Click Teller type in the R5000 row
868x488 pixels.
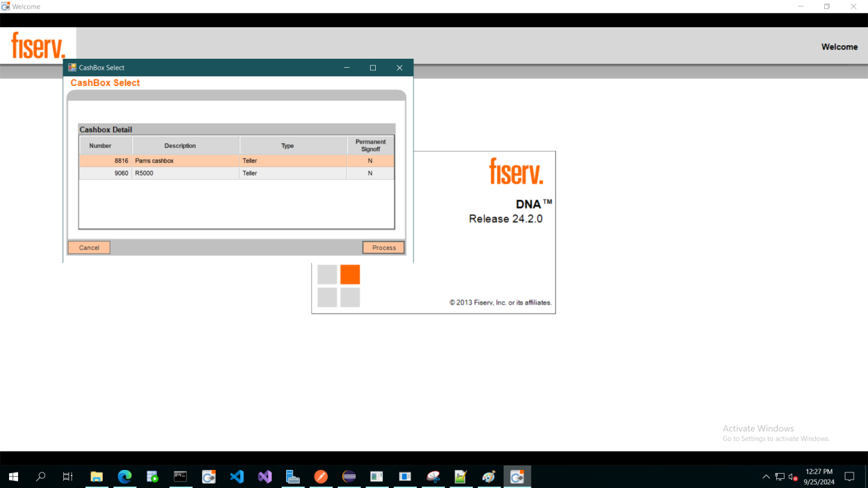click(x=293, y=173)
